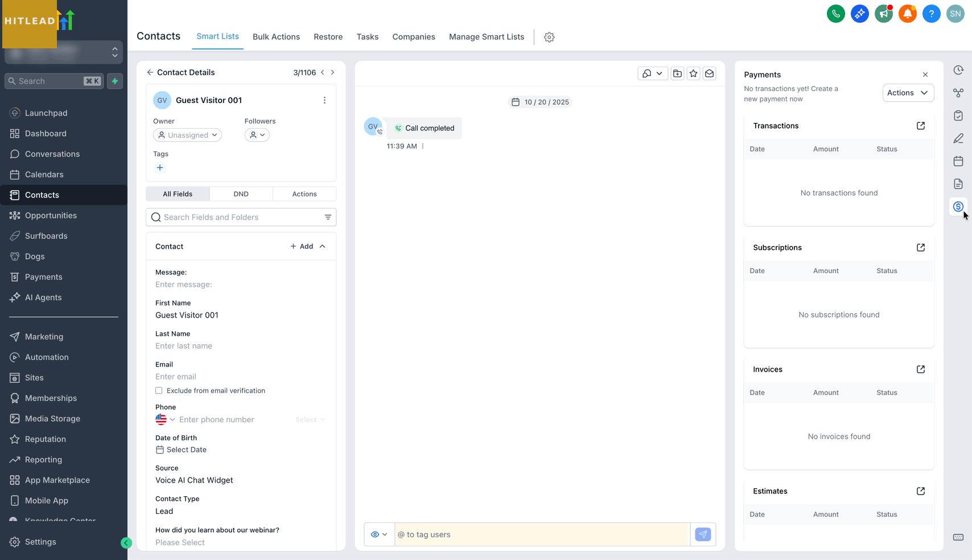Click the green phone dialer icon
Screen dimensions: 972x560
point(835,14)
